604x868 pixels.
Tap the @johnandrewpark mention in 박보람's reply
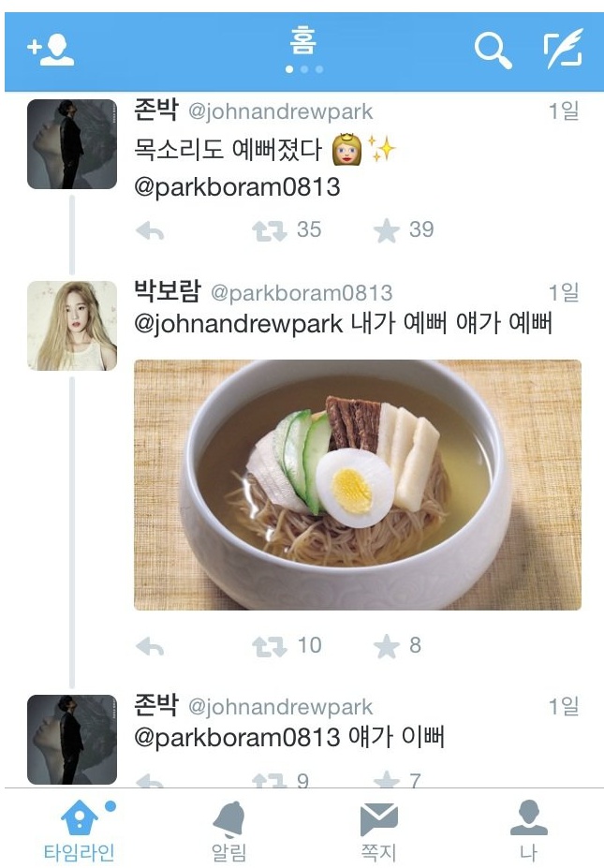(x=238, y=324)
